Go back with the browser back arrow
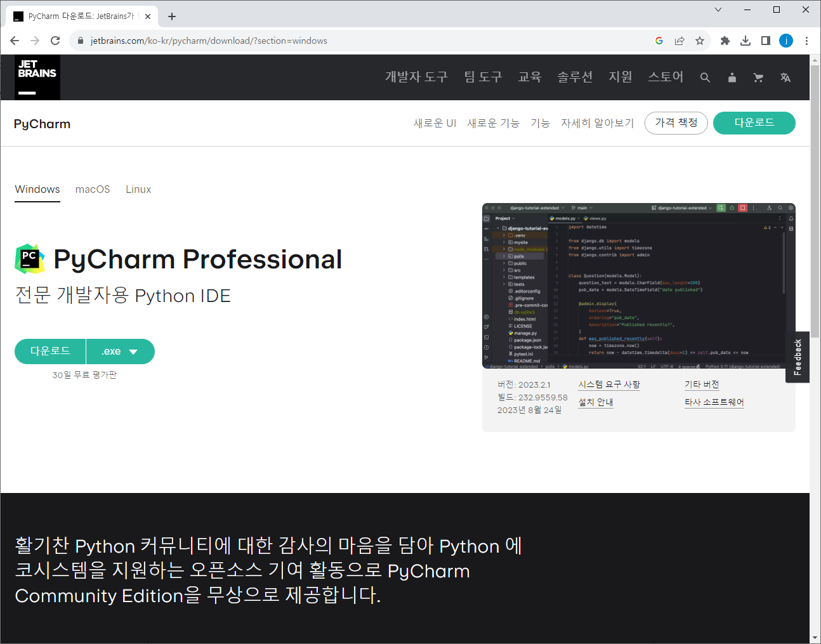821x644 pixels. tap(15, 41)
